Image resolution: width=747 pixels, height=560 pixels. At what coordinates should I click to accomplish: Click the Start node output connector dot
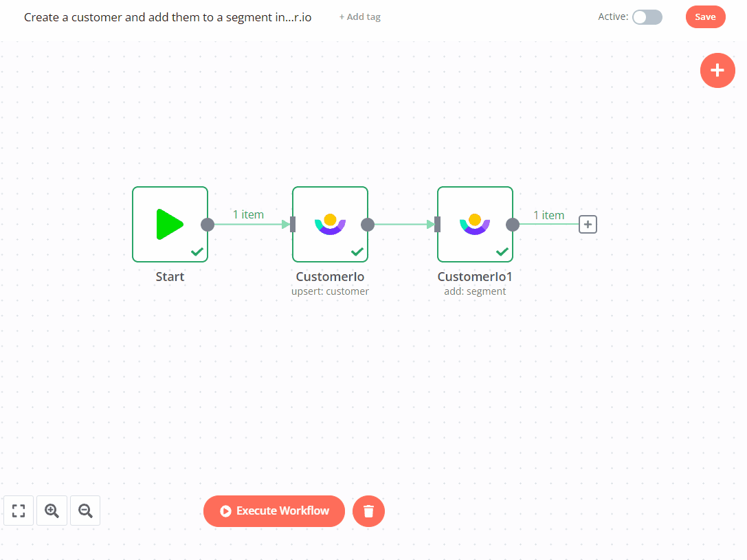pyautogui.click(x=208, y=224)
